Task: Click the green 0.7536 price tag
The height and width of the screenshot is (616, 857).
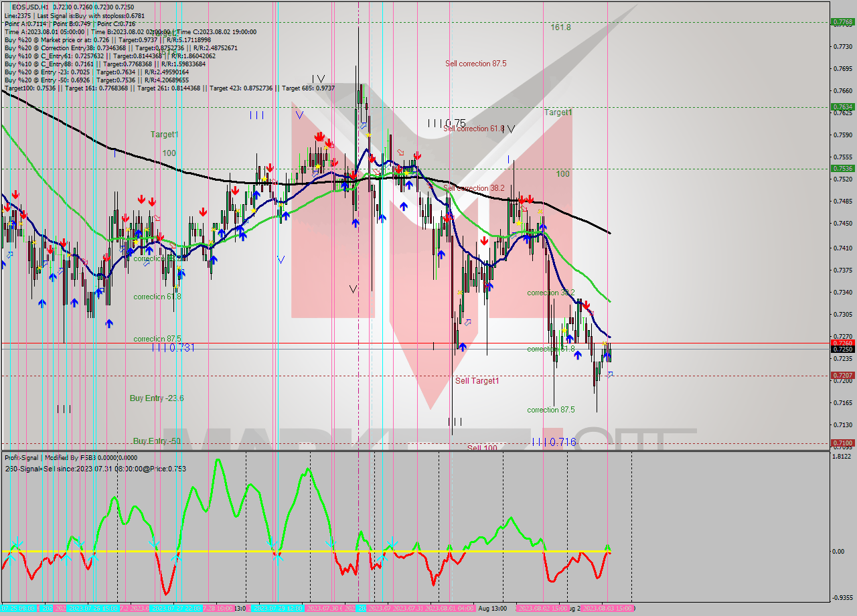Action: click(x=842, y=168)
